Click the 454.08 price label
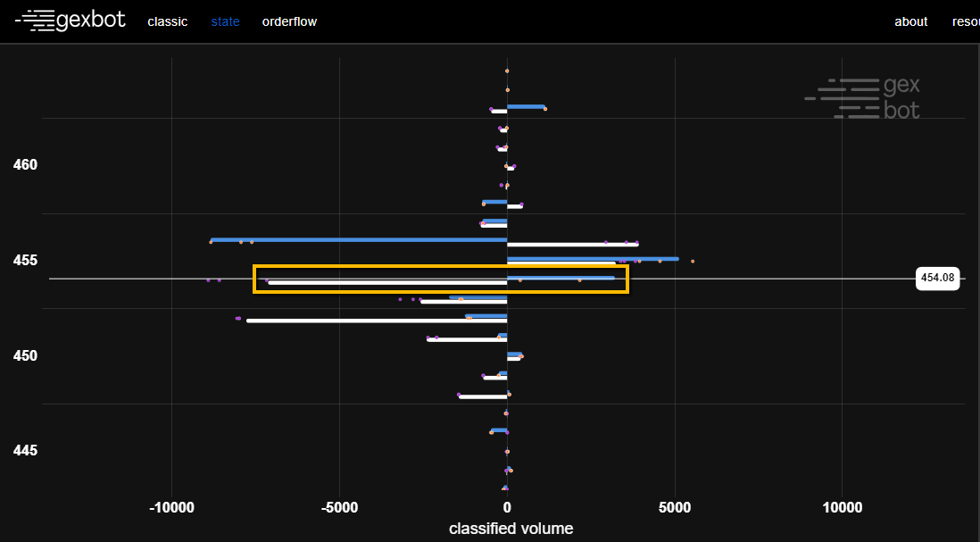Screen dimensions: 980x542 coord(937,279)
